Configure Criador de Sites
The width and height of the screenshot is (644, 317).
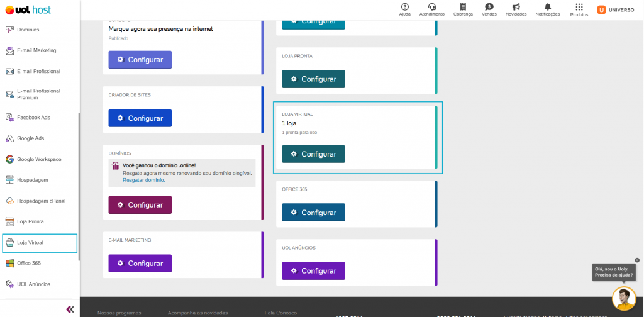click(140, 118)
